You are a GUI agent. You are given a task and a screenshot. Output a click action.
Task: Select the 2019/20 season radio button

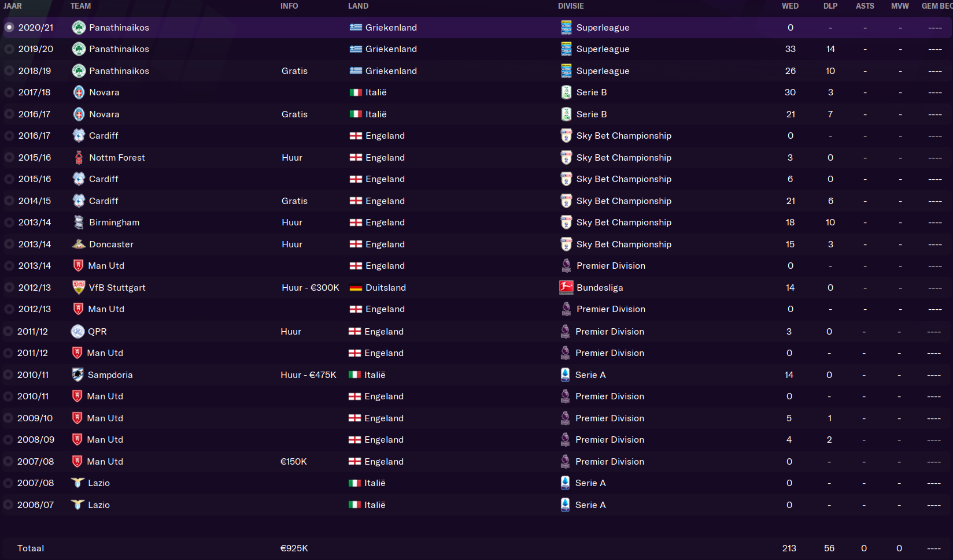(x=9, y=49)
